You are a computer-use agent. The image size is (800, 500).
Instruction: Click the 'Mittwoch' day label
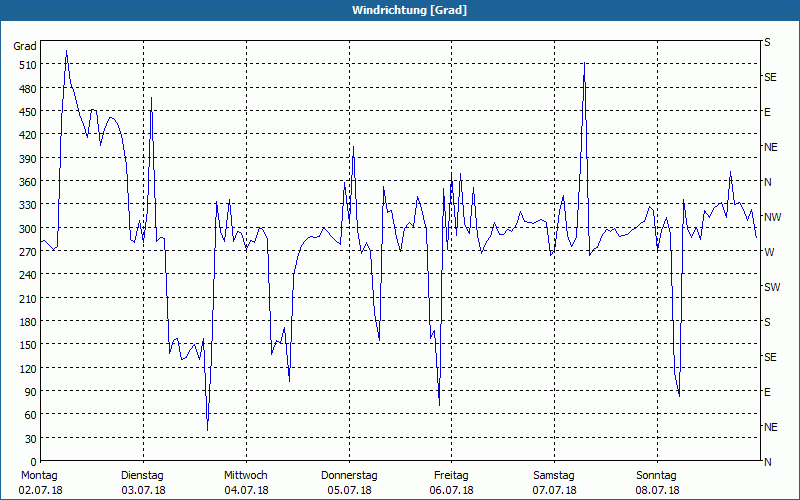click(x=246, y=476)
